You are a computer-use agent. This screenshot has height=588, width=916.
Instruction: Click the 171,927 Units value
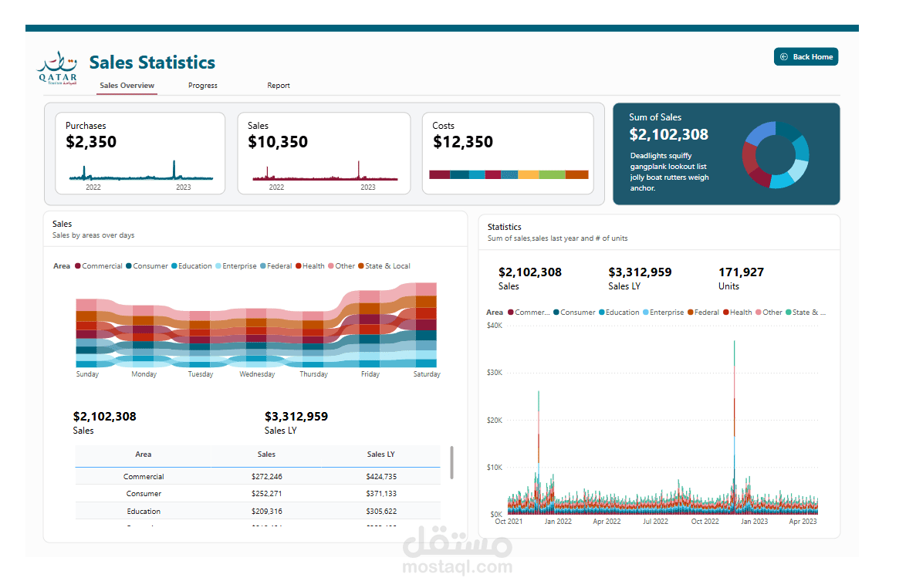tap(741, 272)
